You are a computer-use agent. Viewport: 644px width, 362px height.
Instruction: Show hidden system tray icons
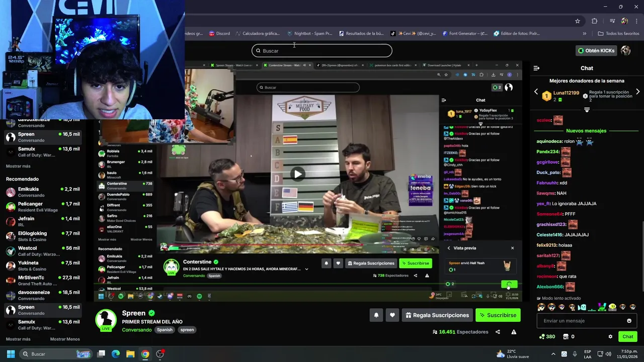(553, 354)
